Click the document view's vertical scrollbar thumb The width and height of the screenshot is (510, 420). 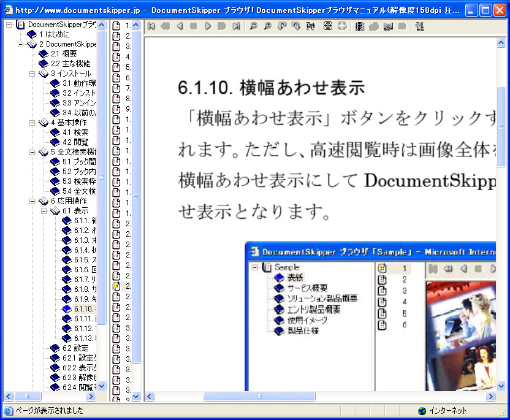501,127
